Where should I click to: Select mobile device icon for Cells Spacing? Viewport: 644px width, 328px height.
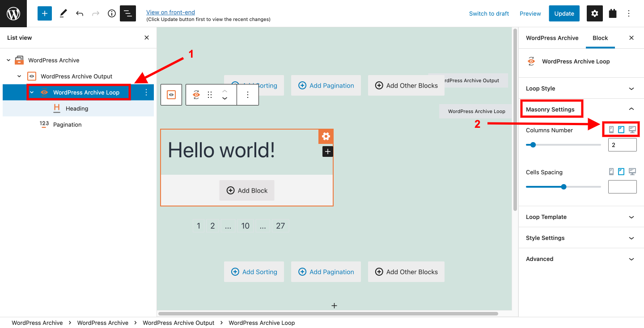point(611,172)
